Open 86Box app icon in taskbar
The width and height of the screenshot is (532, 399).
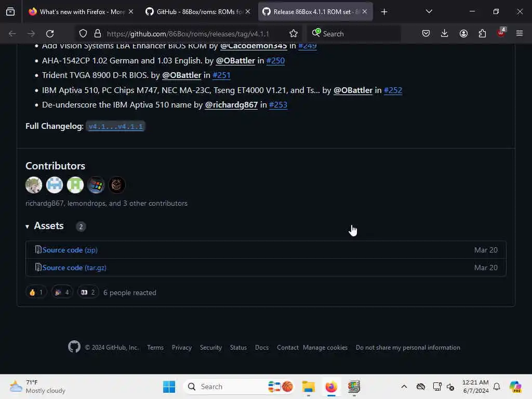354,387
